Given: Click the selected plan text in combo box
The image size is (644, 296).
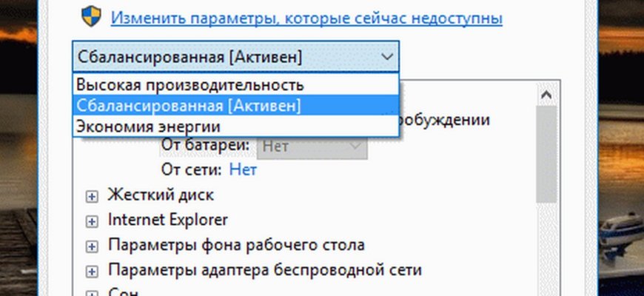Looking at the screenshot, I should (x=189, y=57).
